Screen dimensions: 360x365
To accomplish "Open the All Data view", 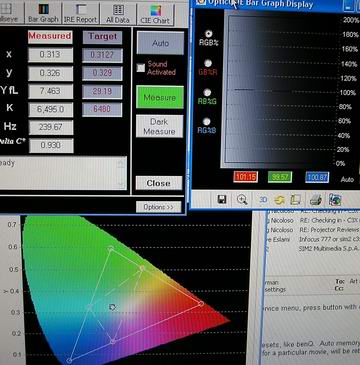I will coord(118,13).
